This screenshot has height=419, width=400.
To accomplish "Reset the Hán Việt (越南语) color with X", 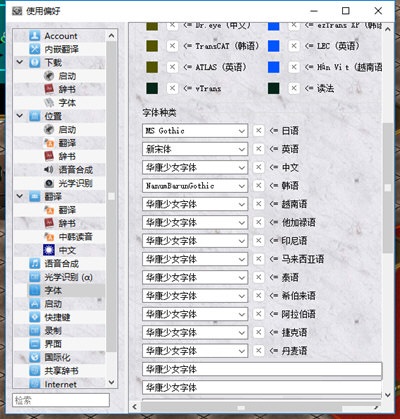I will [x=294, y=67].
